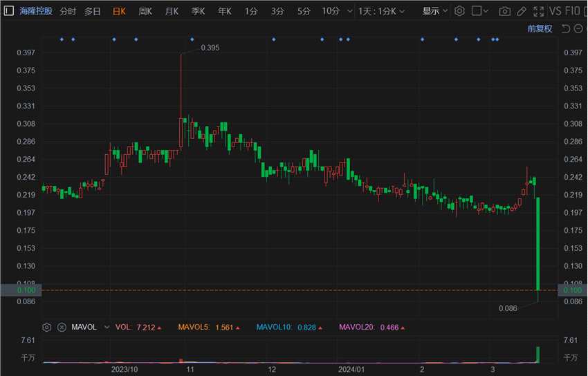Click the 前复权 adjustment link
This screenshot has width=588, height=376.
tap(540, 29)
